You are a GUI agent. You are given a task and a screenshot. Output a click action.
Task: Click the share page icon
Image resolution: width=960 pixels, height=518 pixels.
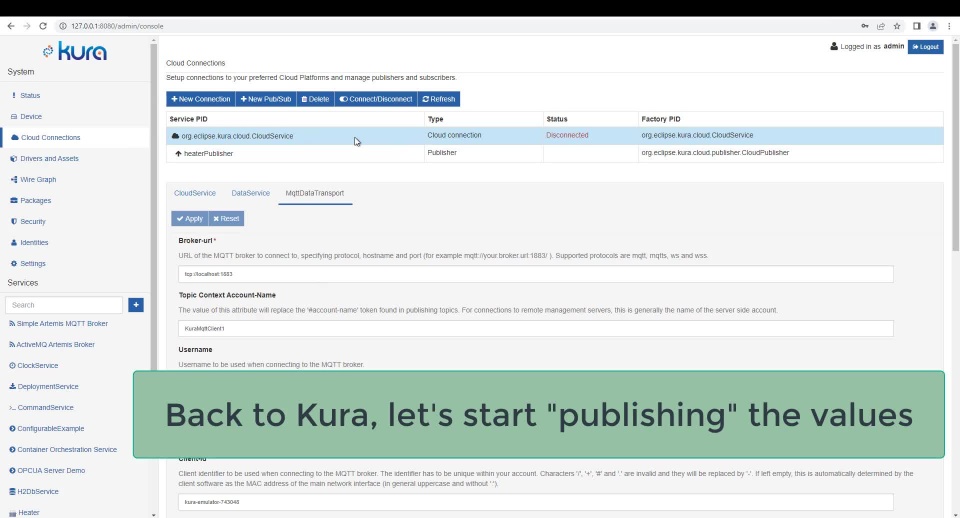880,26
